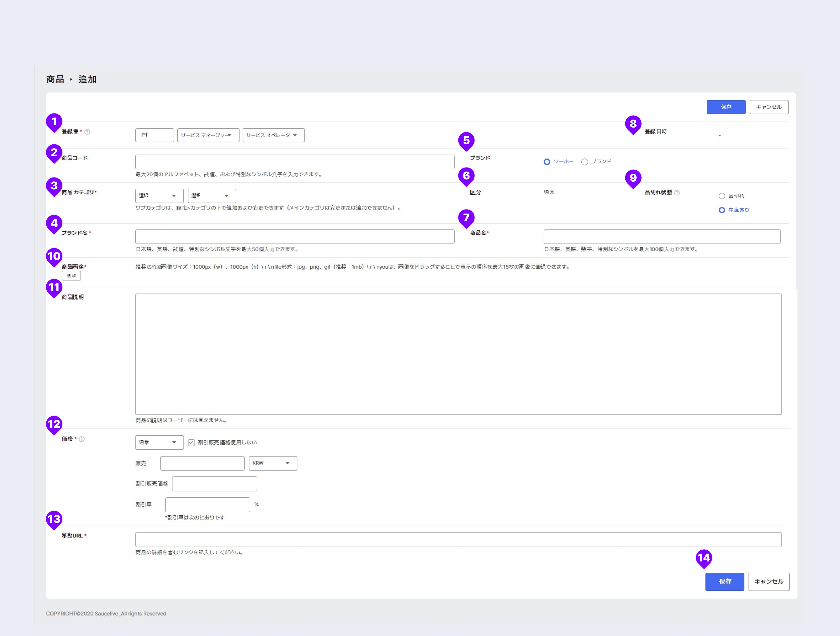
Task: Open the サービスマネージャー dropdown
Action: pyautogui.click(x=208, y=135)
